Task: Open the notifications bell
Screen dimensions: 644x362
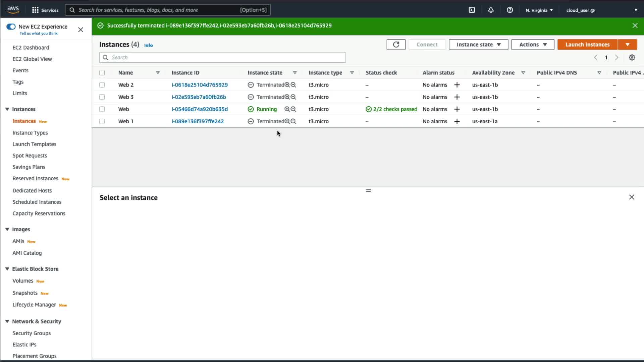Action: (491, 10)
